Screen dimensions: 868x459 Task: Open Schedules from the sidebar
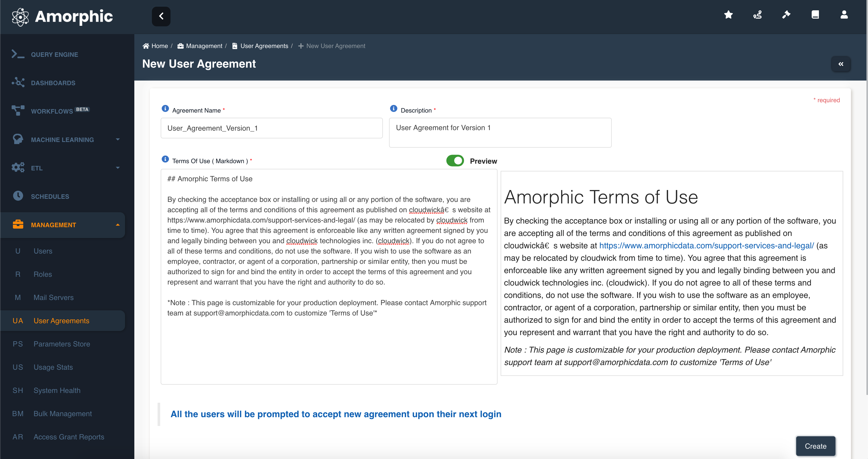click(50, 196)
